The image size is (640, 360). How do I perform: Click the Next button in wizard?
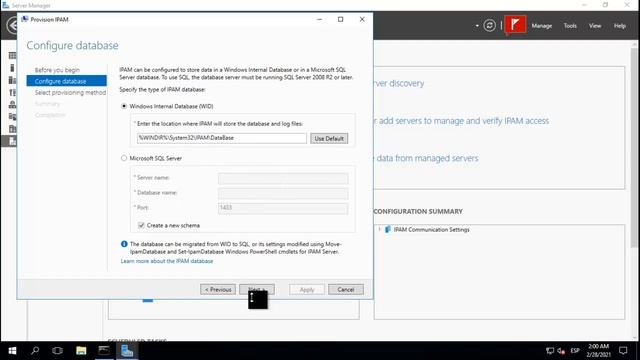(257, 289)
